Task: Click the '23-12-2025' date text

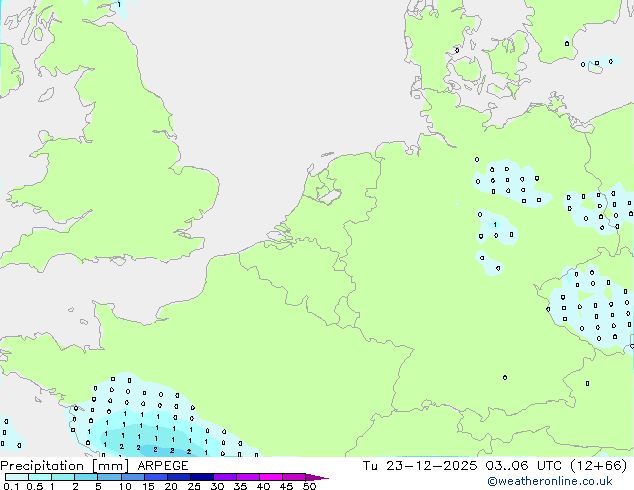Action: (x=431, y=466)
